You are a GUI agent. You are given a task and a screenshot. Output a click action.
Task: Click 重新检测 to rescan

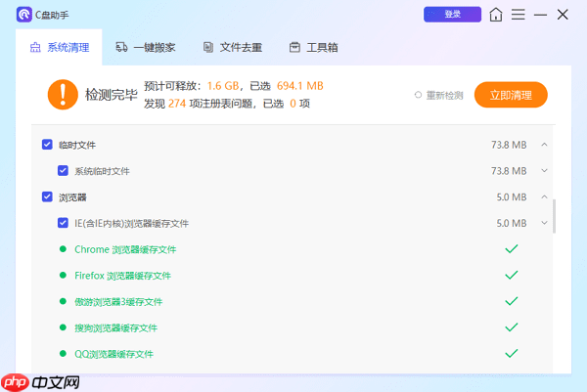444,96
